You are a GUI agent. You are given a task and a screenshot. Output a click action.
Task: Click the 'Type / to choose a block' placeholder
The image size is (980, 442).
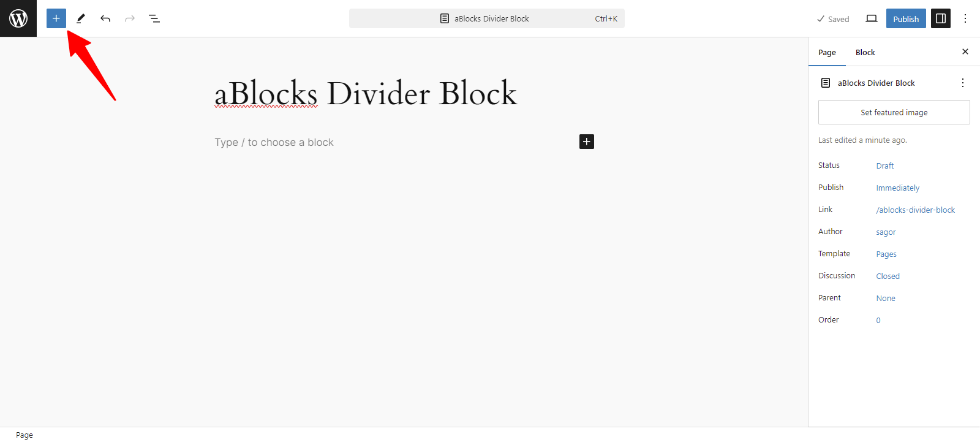click(274, 142)
